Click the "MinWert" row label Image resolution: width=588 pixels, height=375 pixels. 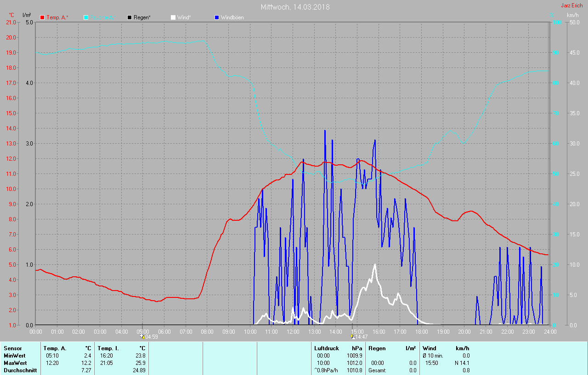[14, 356]
